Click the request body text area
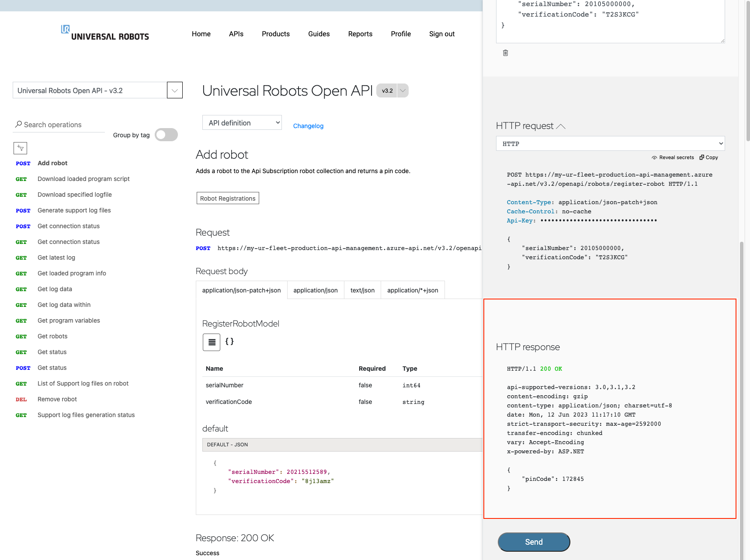Viewport: 750px width, 560px height. point(611,21)
